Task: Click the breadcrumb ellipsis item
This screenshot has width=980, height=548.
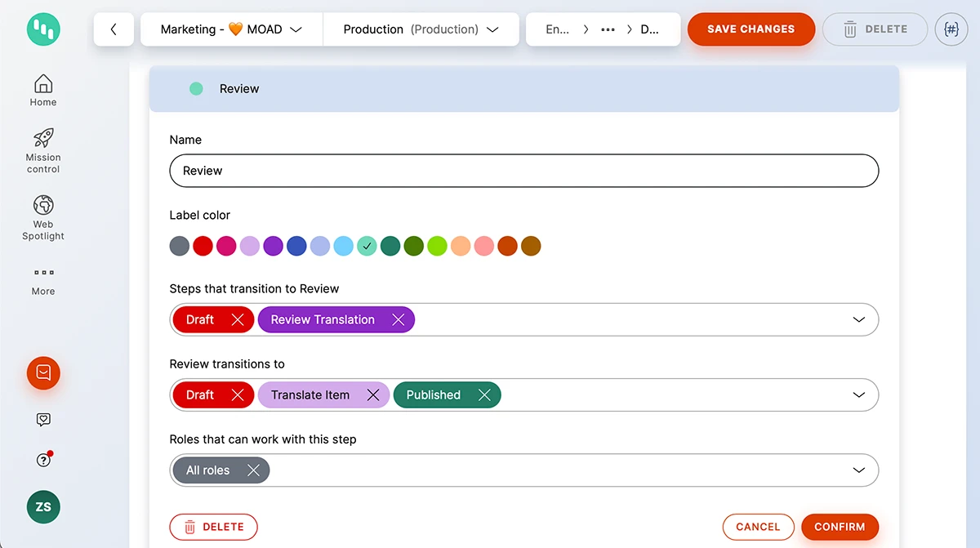Action: point(608,29)
